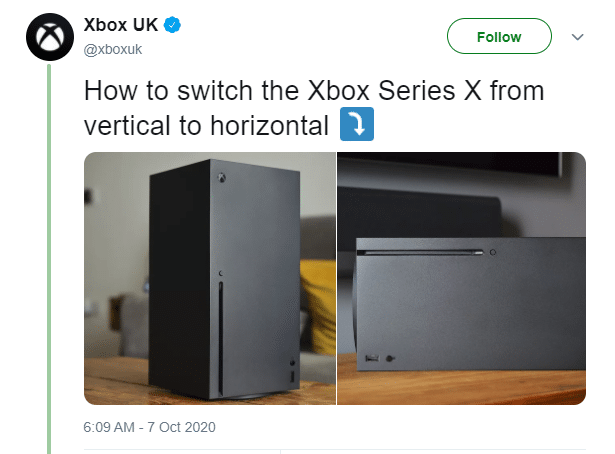Open the Xbox UK display name link
615x454 pixels.
click(121, 25)
